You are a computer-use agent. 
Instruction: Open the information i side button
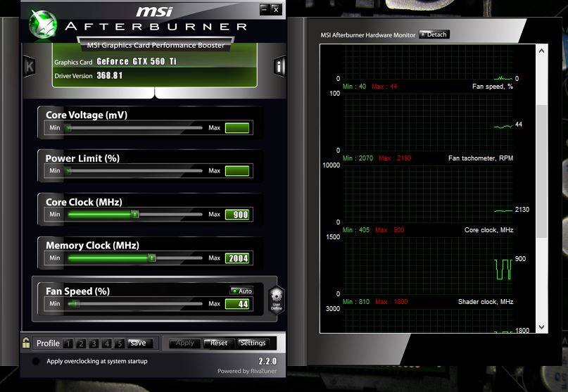(x=279, y=66)
